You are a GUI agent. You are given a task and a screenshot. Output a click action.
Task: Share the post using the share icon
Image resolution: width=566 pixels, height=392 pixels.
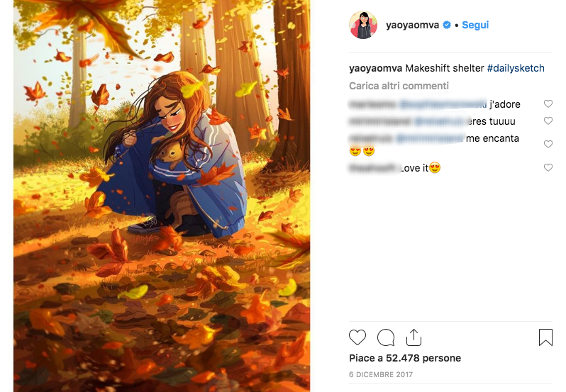tap(414, 337)
